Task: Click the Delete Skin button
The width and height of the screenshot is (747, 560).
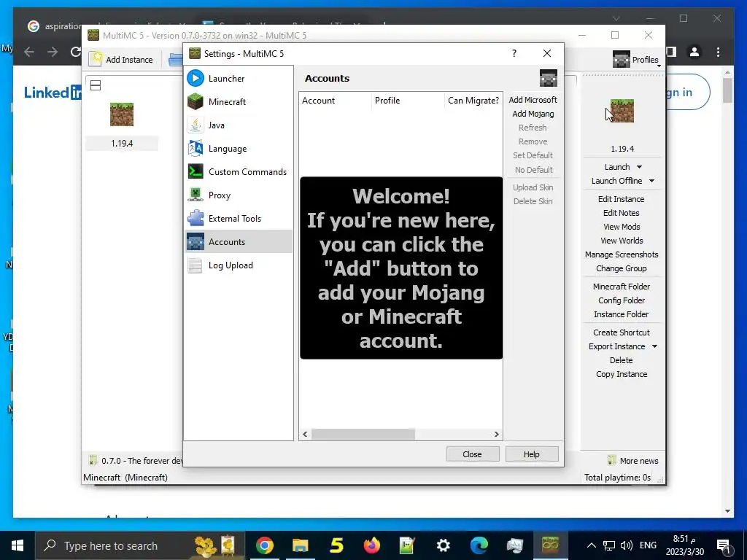Action: tap(533, 201)
